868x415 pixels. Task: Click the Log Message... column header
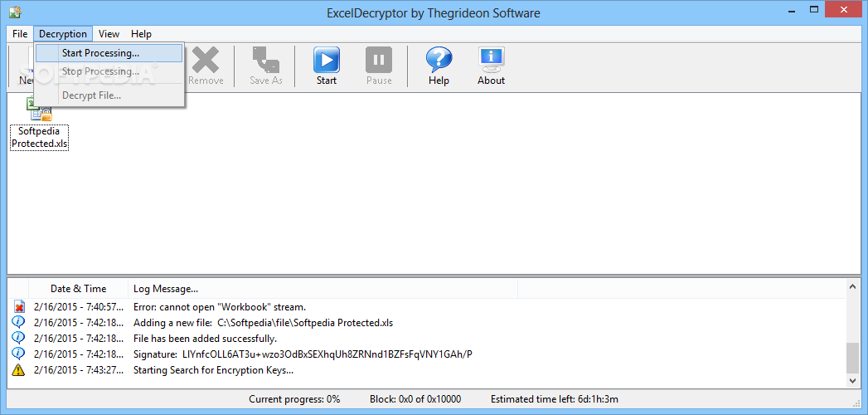[x=322, y=289]
